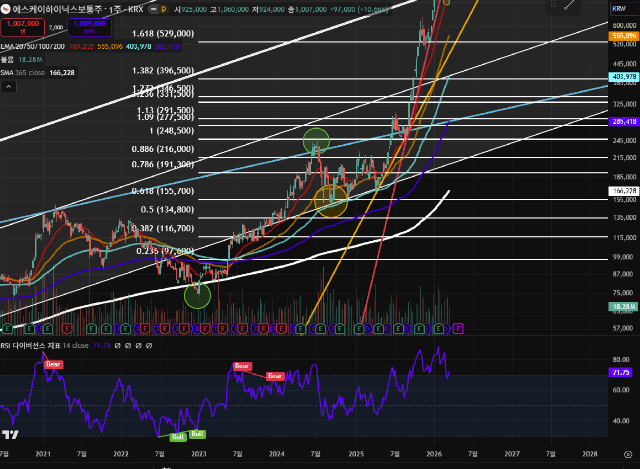The width and height of the screenshot is (640, 469).
Task: Select the SMA 365 close indicator legend
Action: (22, 73)
